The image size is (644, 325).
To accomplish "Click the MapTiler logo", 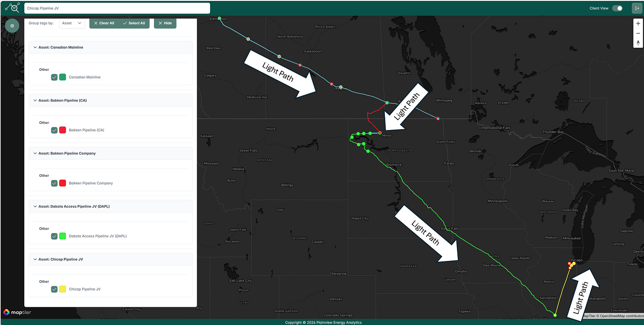I will click(17, 312).
